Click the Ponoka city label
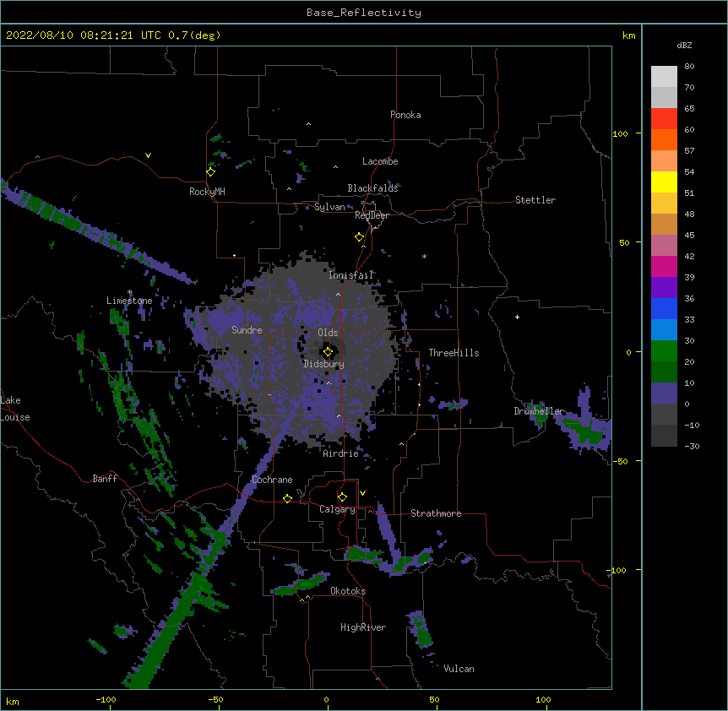 click(x=405, y=115)
